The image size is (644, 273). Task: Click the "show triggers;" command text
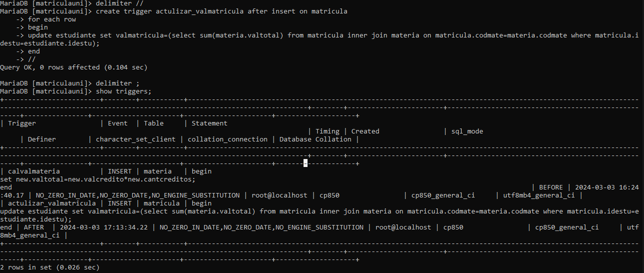123,91
